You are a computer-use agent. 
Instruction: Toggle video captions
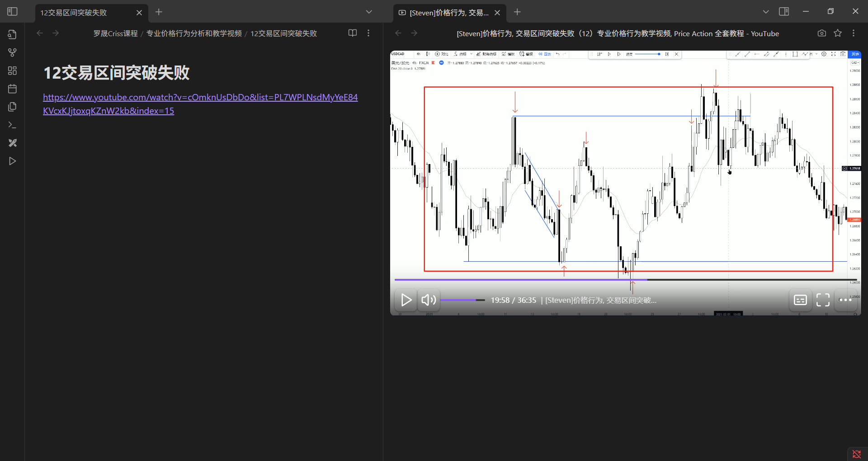click(800, 300)
